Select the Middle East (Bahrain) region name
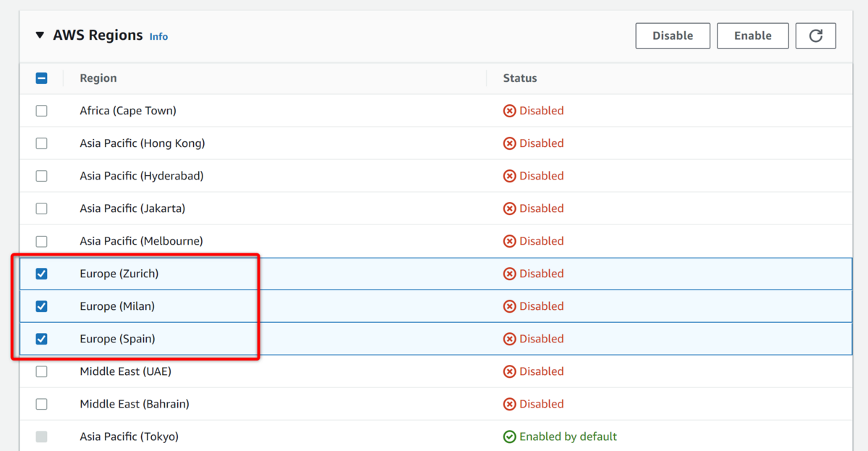 135,404
